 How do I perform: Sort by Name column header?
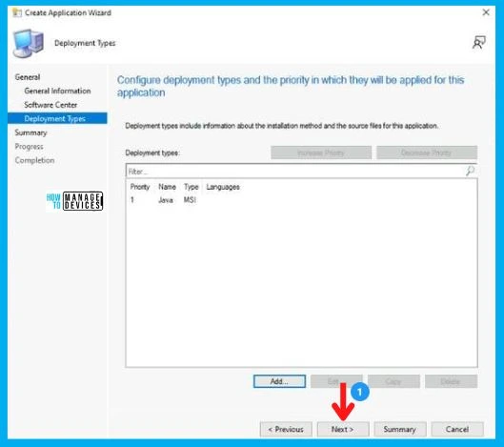coord(167,187)
